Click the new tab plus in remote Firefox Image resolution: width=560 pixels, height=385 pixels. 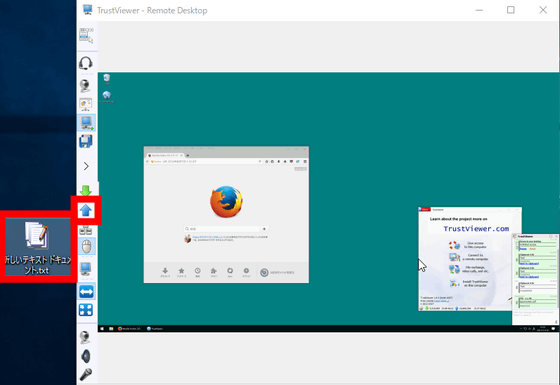click(188, 155)
